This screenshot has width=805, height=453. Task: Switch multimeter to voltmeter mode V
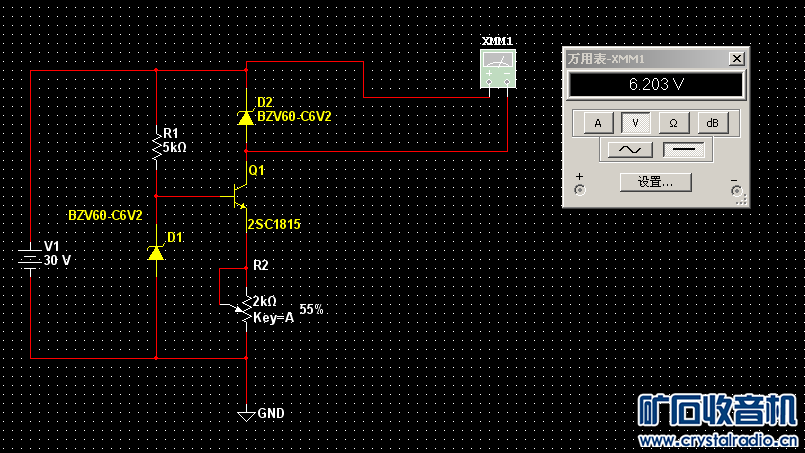pos(636,123)
